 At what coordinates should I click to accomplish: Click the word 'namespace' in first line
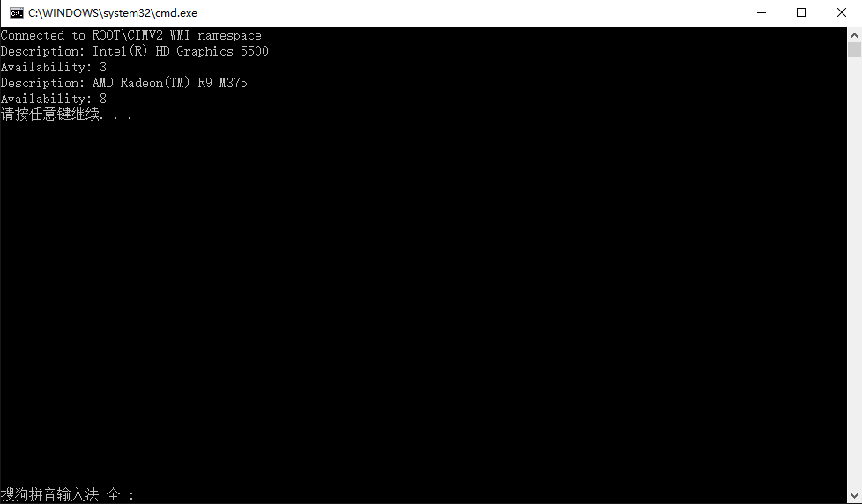[230, 36]
